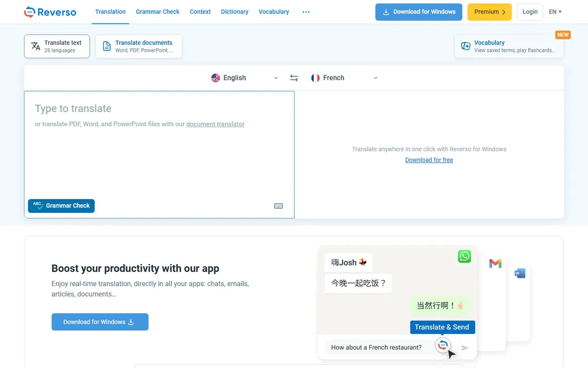
Task: Click the English flag icon
Action: (215, 78)
